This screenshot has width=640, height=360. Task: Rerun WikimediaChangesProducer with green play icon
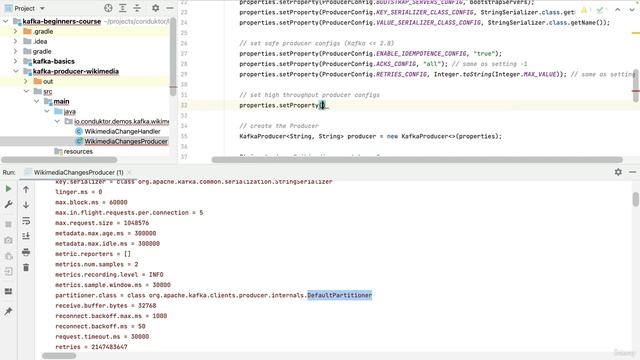pos(8,189)
